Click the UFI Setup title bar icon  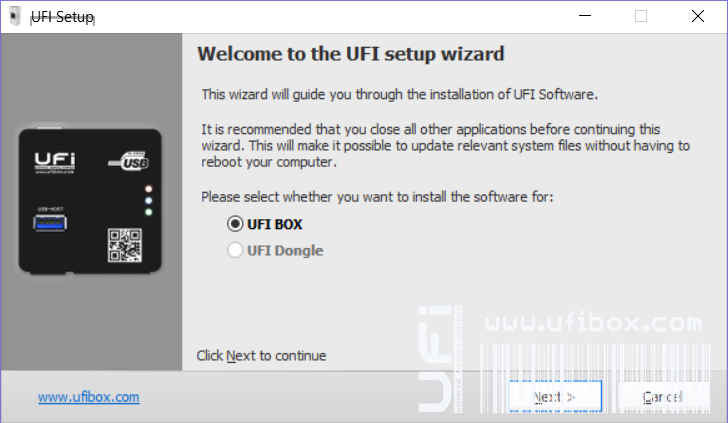14,16
